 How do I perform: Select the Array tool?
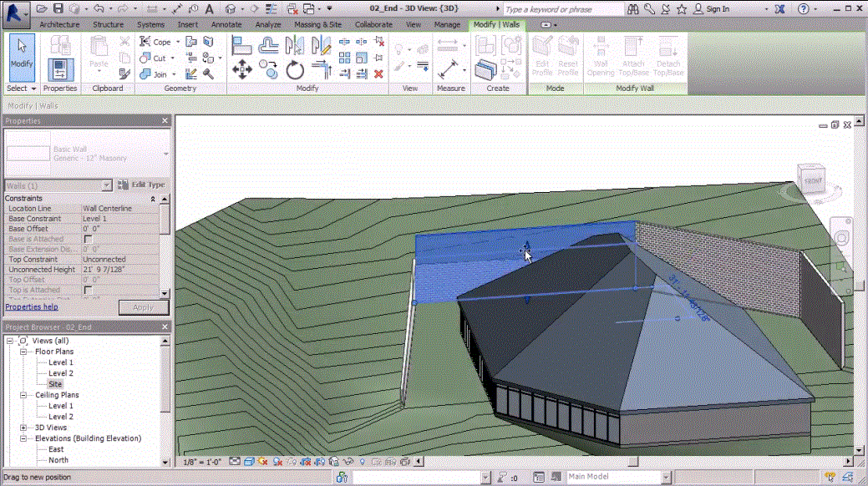tap(344, 58)
